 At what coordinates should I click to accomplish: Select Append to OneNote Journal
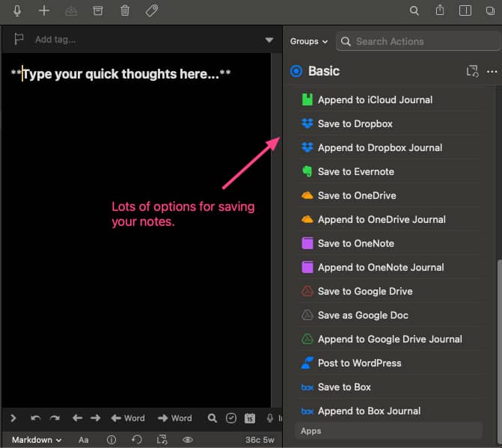coord(389,267)
